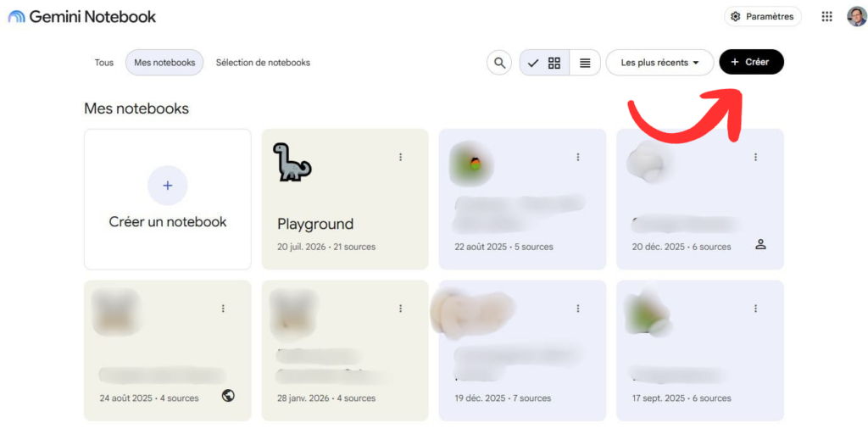Viewport: 868px width, 434px height.
Task: Open more options on 22 août 2025 card
Action: (578, 157)
